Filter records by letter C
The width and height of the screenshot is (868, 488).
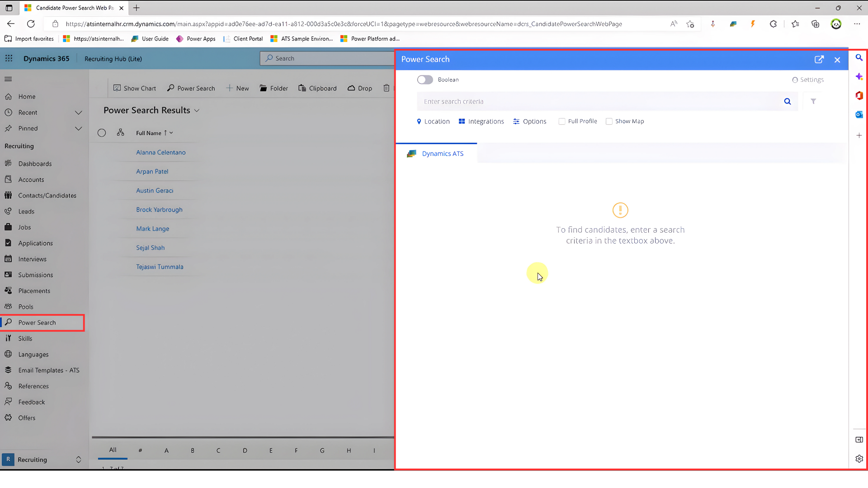tap(218, 450)
